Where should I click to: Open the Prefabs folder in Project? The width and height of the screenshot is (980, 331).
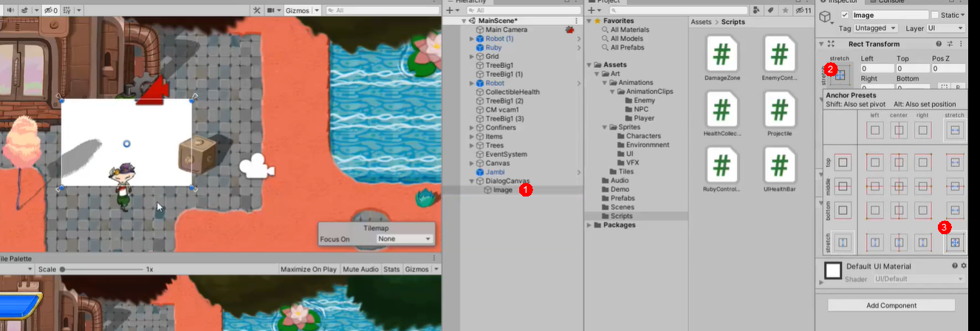click(623, 198)
